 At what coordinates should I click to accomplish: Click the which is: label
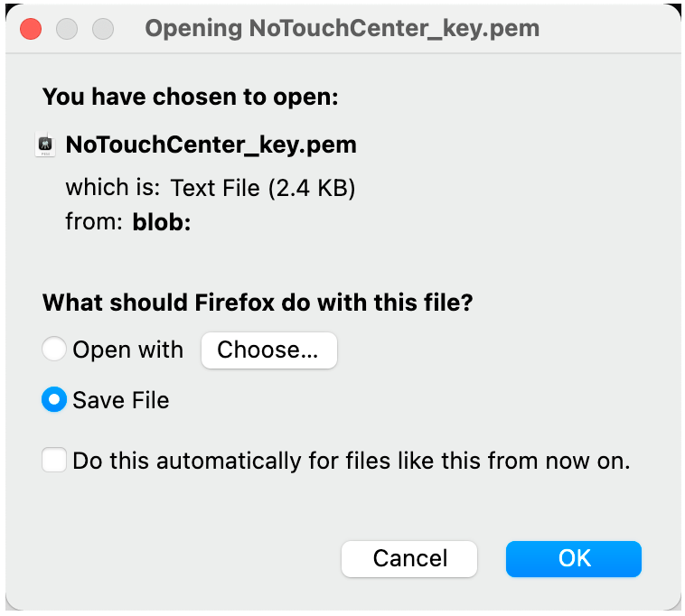[x=113, y=188]
